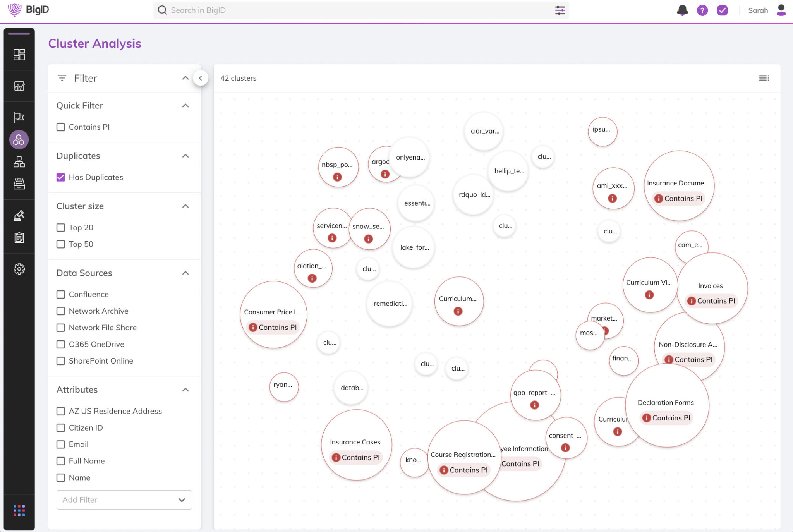Screen dimensions: 793x532
Task: Collapse the Attributes section
Action: pos(186,390)
